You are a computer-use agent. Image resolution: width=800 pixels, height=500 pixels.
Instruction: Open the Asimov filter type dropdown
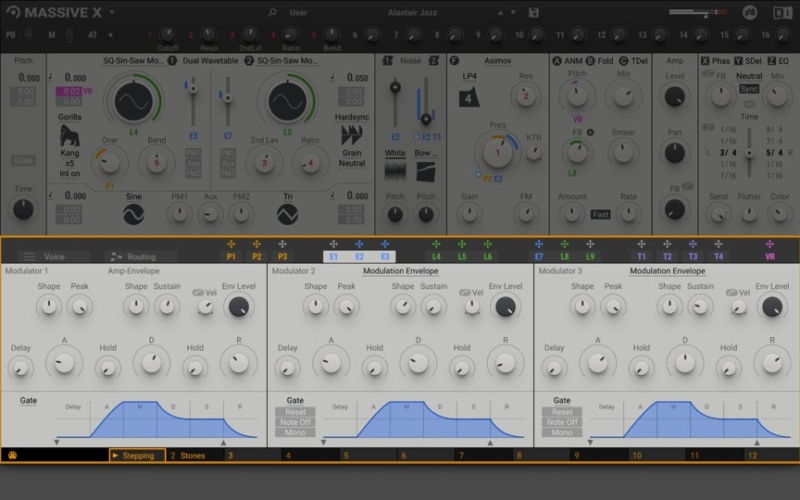pos(497,61)
